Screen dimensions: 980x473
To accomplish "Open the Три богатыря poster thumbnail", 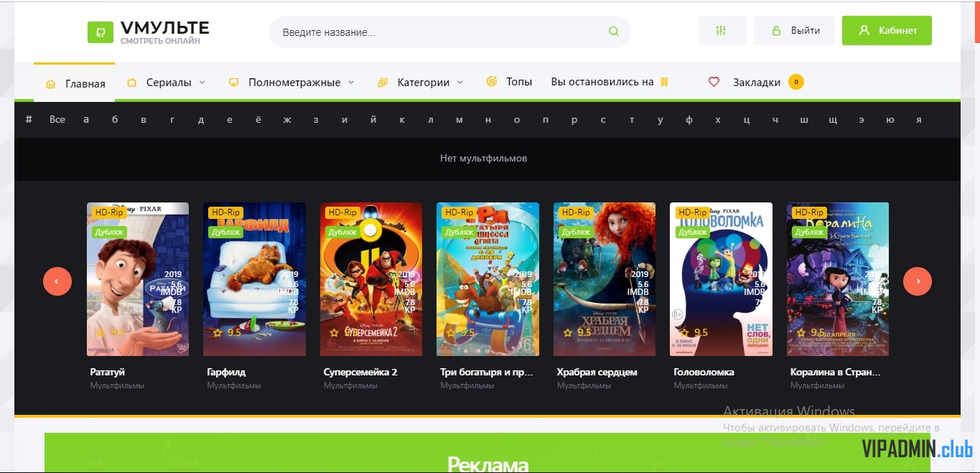I will coord(488,279).
